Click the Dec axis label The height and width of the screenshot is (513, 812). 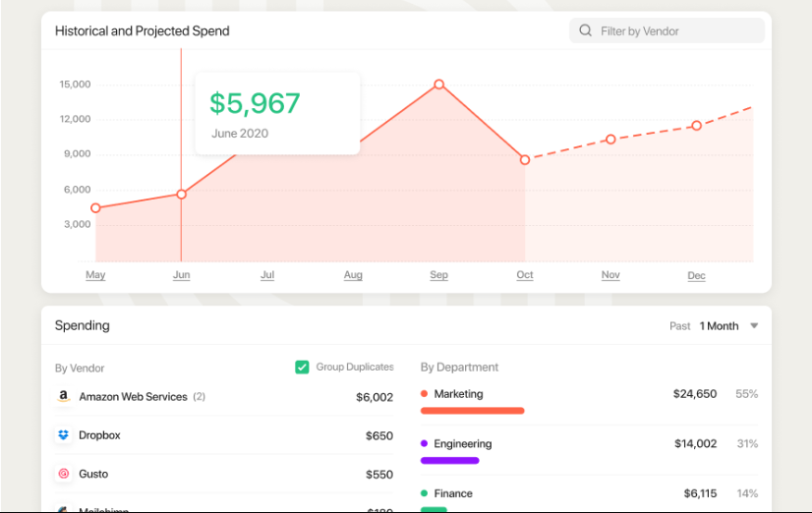tap(696, 276)
